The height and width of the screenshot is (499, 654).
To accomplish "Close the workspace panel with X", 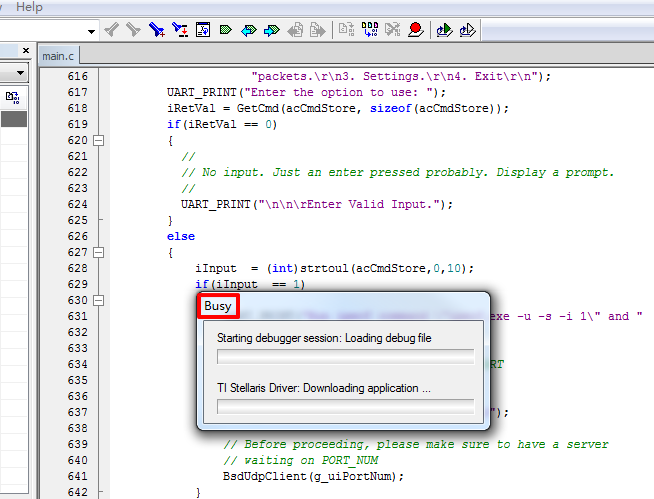I will pos(26,50).
